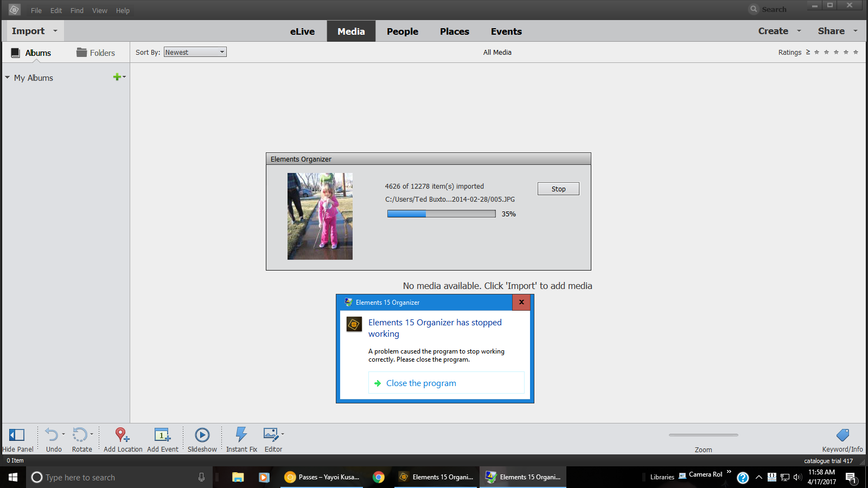Screen dimensions: 868x488
Task: Open Chrome from the taskbar
Action: pyautogui.click(x=379, y=477)
